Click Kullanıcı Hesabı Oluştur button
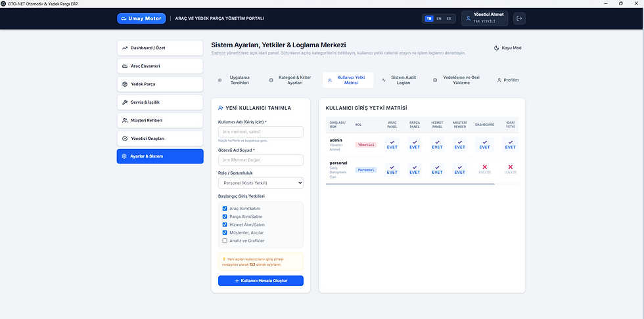 [261, 281]
